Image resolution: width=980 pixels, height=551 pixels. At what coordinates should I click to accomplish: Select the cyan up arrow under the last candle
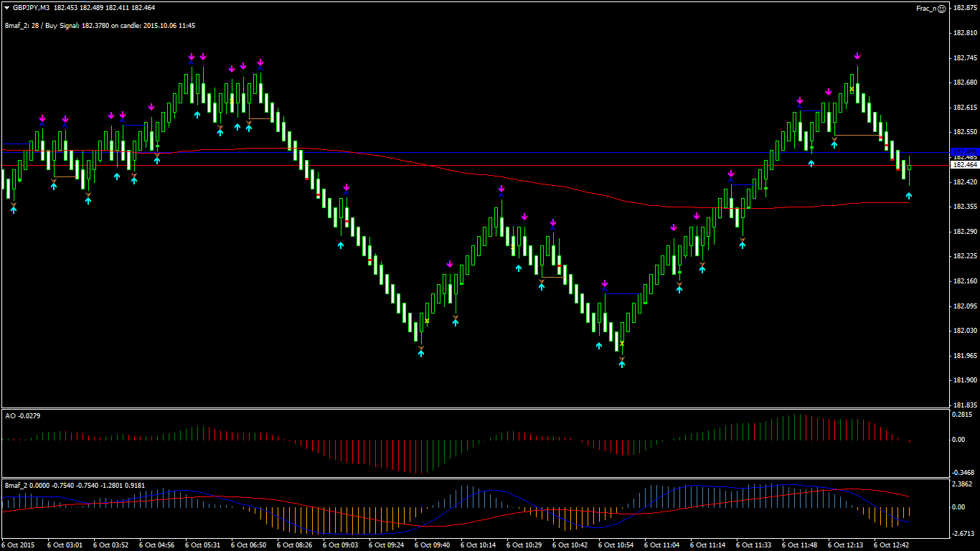[x=909, y=195]
